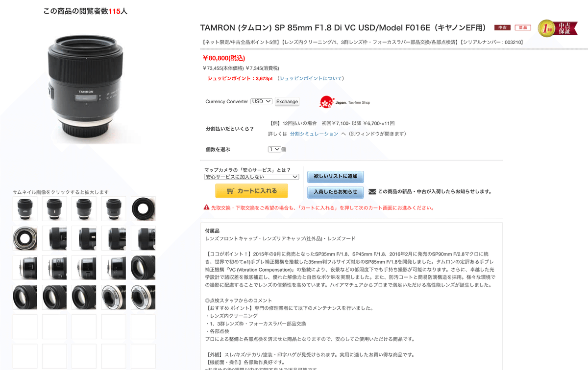Click the Exchange button
This screenshot has height=370, width=588.
(287, 102)
